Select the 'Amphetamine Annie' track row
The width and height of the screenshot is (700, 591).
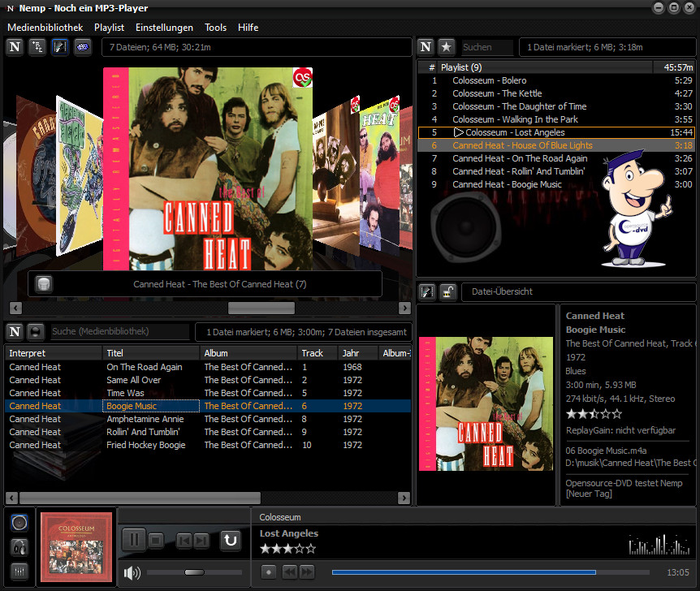tap(145, 419)
